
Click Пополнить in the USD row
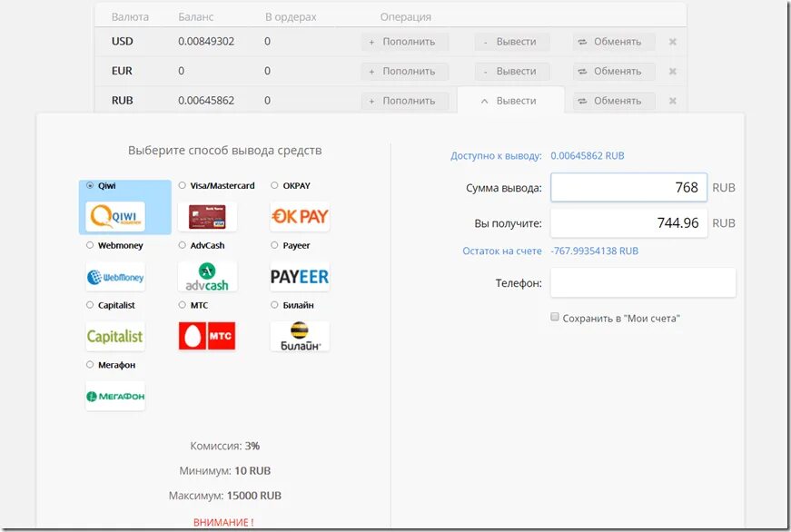(x=404, y=42)
